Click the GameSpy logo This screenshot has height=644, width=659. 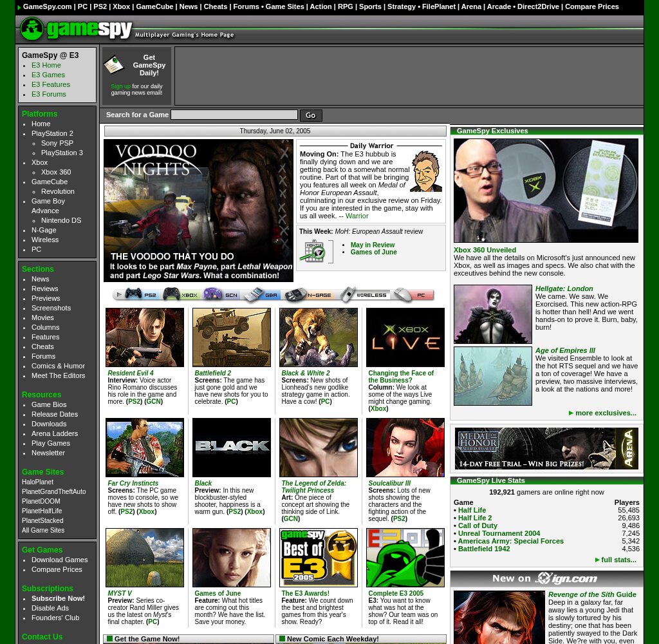76,29
